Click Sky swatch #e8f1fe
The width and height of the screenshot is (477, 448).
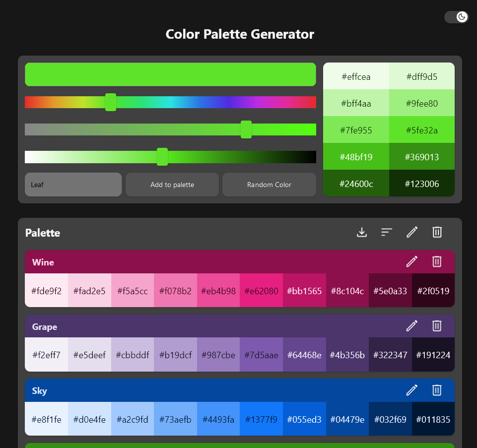47,419
